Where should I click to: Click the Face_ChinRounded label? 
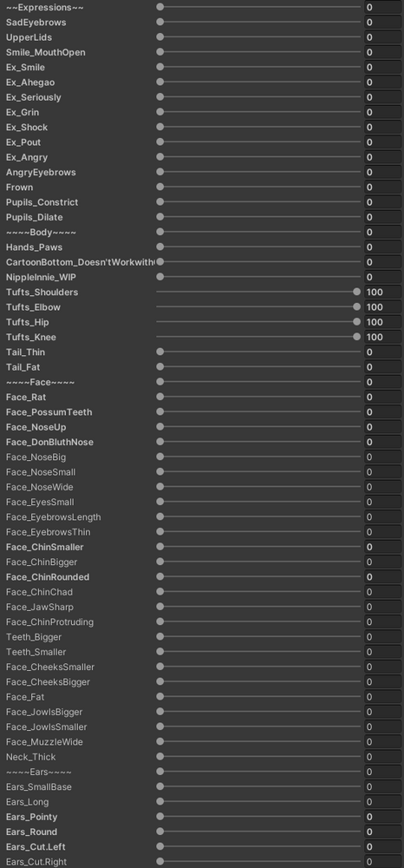tap(48, 577)
